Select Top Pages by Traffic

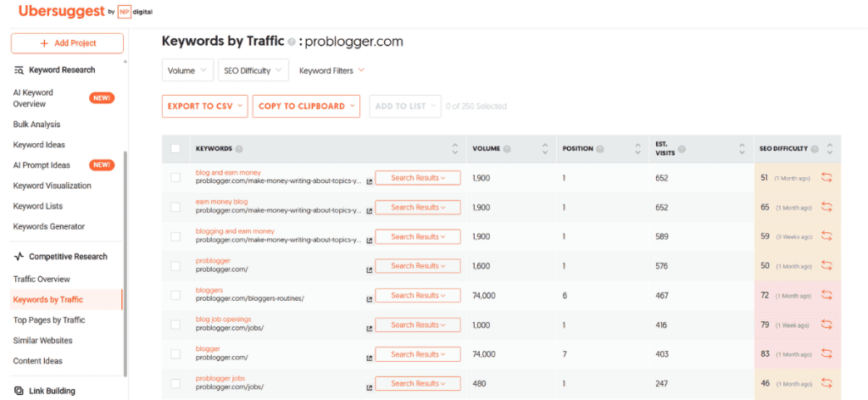[x=48, y=319]
